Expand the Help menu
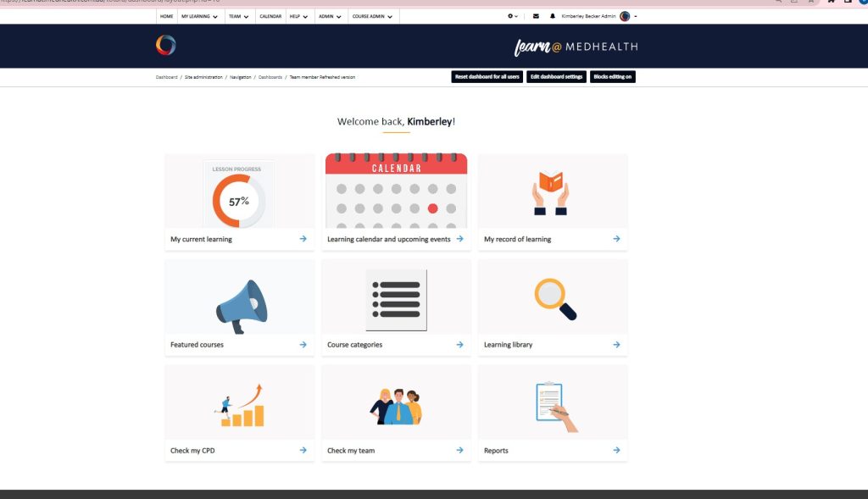 (298, 17)
